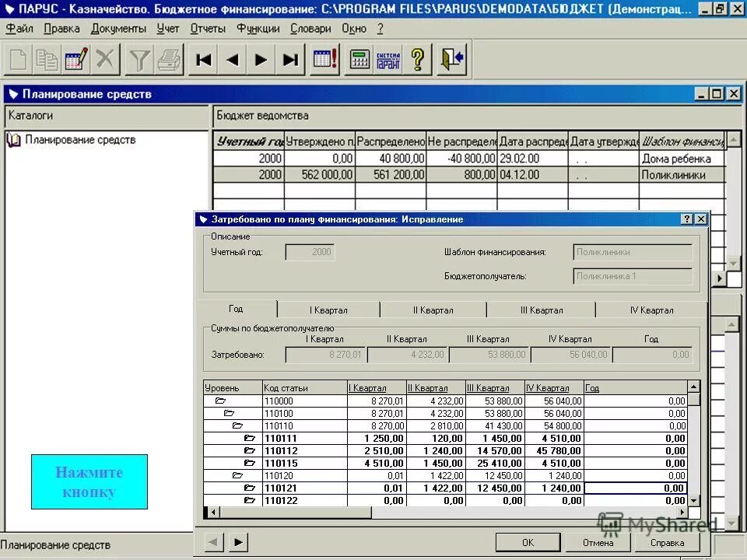747x560 pixels.
Task: Click the Нажмите кнопку cyan box
Action: point(89,481)
